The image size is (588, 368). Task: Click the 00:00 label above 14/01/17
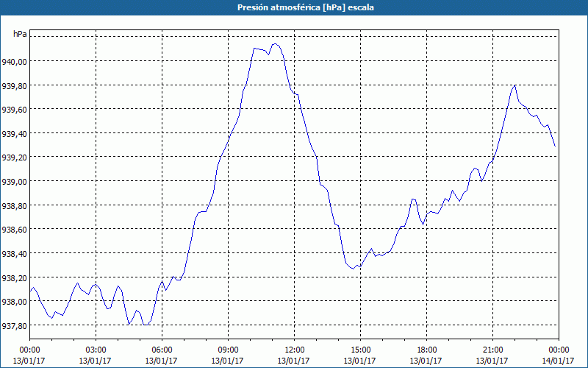559,350
